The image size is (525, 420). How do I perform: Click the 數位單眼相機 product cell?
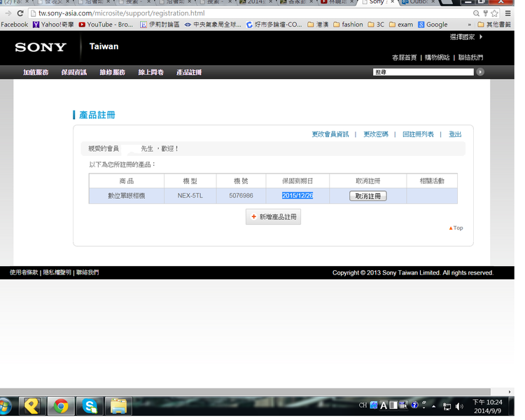(x=127, y=195)
